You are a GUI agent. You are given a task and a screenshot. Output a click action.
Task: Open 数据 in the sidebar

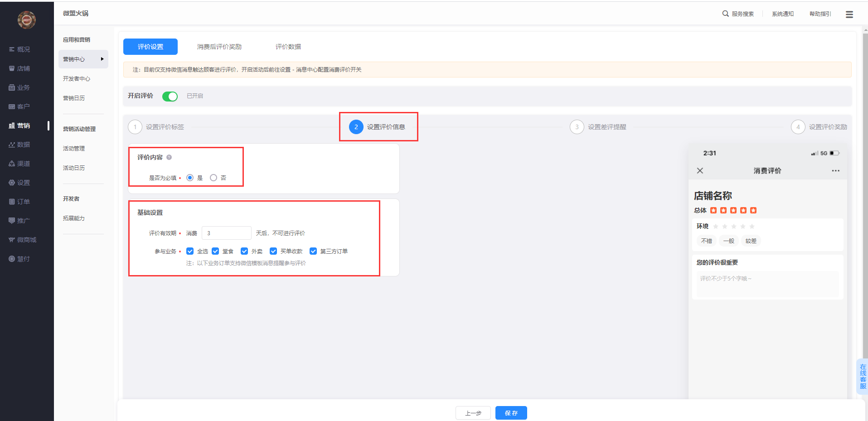click(19, 145)
